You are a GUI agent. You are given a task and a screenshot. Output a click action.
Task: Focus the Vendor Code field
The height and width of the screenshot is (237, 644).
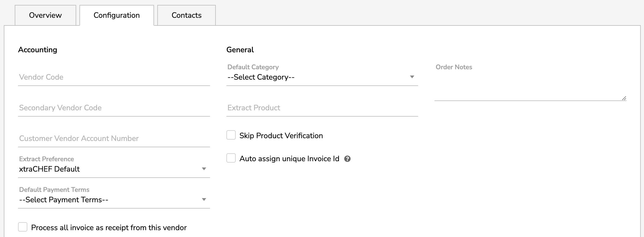[114, 77]
